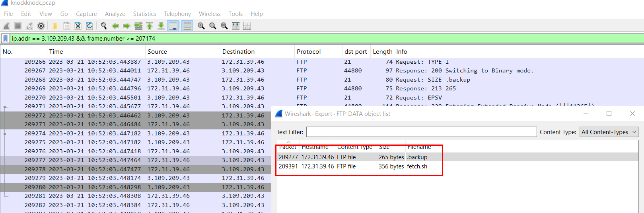Click the layout panes icon
This screenshot has width=644, height=213.
pos(247,26)
